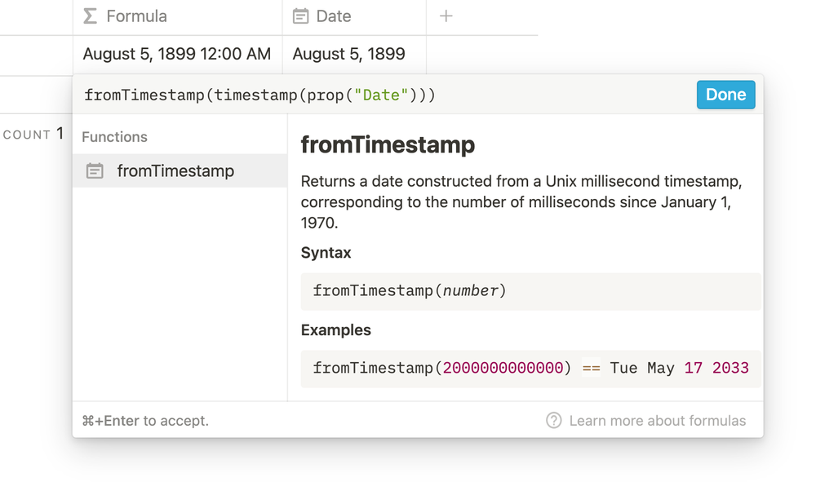Click the "Date" string in the formula
This screenshot has width=816, height=504.
(380, 95)
